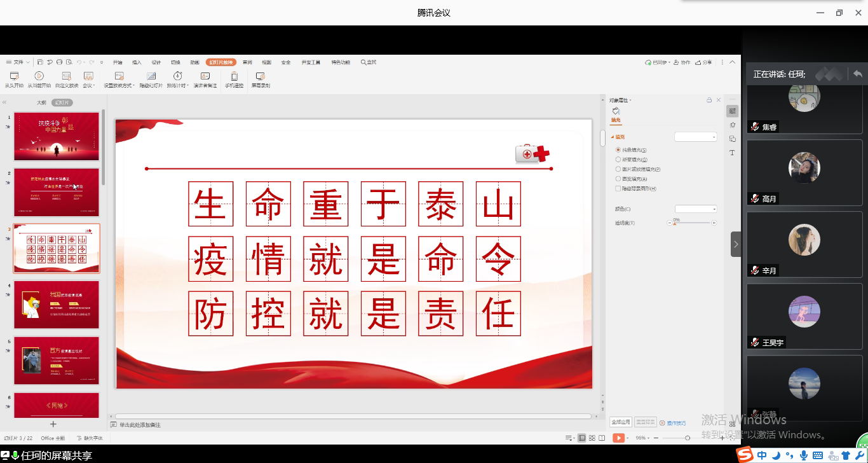Enable 隐藏背景图形 checkbox

618,189
